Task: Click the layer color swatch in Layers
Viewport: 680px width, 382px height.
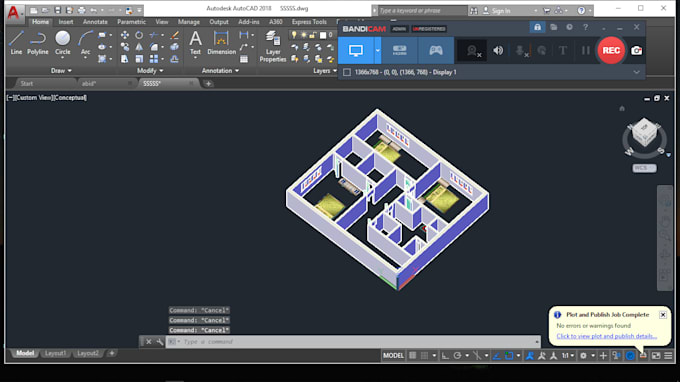Action: click(323, 35)
